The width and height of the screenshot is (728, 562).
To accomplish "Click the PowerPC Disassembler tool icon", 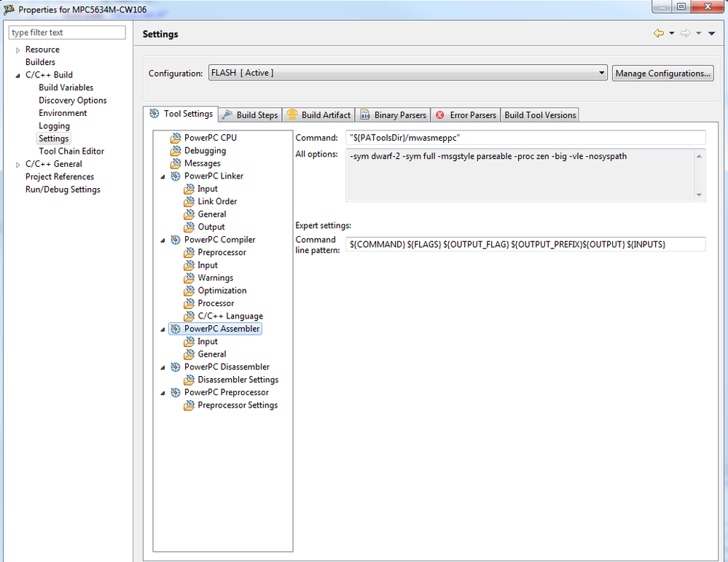I will coord(176,367).
